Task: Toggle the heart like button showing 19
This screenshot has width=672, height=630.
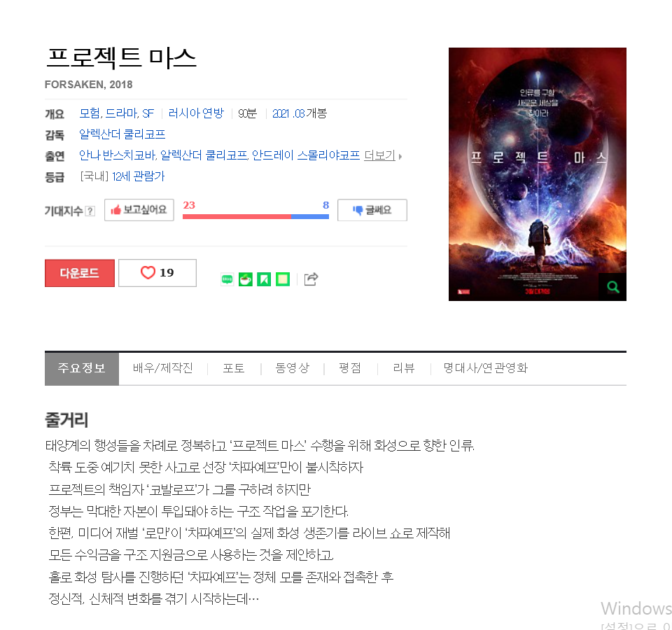Action: tap(157, 272)
